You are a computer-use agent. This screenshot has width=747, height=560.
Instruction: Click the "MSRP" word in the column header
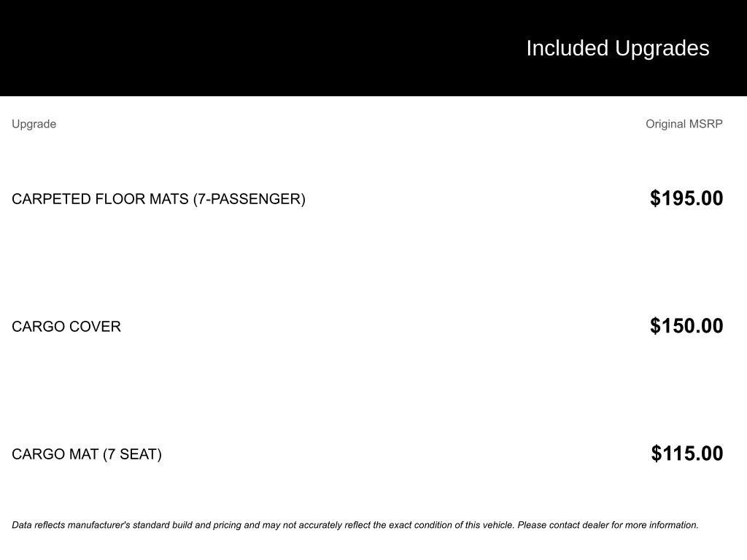click(x=705, y=124)
